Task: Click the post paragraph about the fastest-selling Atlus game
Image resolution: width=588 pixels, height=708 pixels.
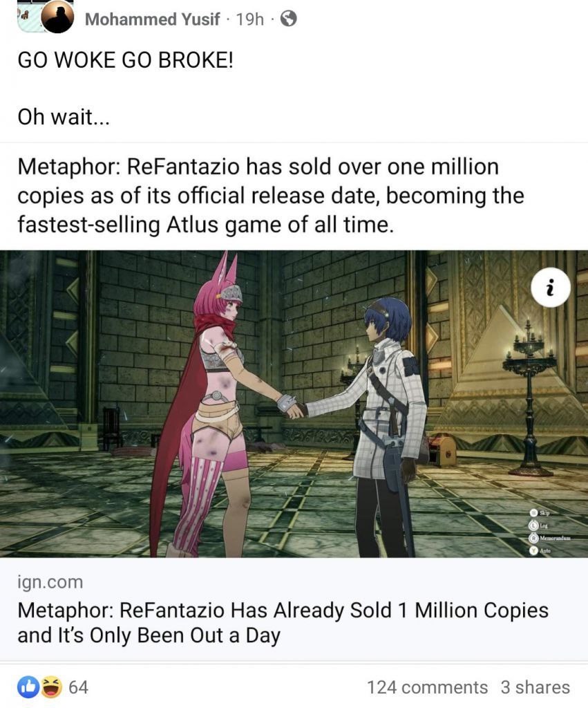Action: pos(271,196)
